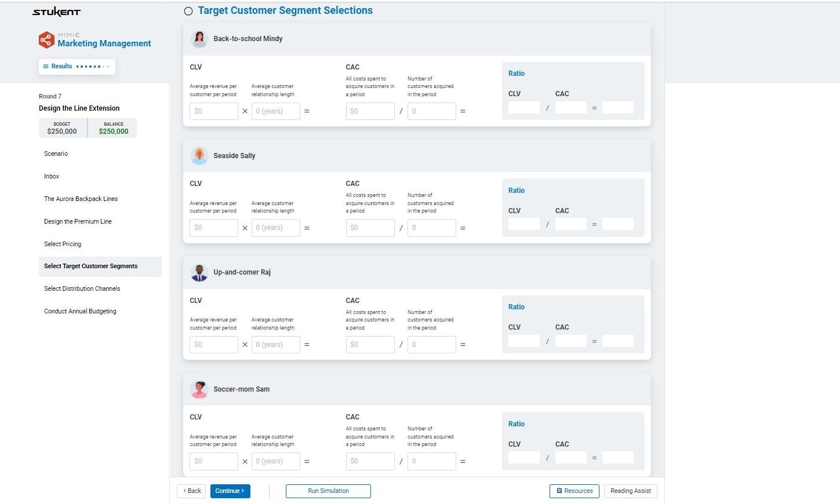Click the Mimic hexagon logo icon
This screenshot has height=504, width=840.
(46, 39)
